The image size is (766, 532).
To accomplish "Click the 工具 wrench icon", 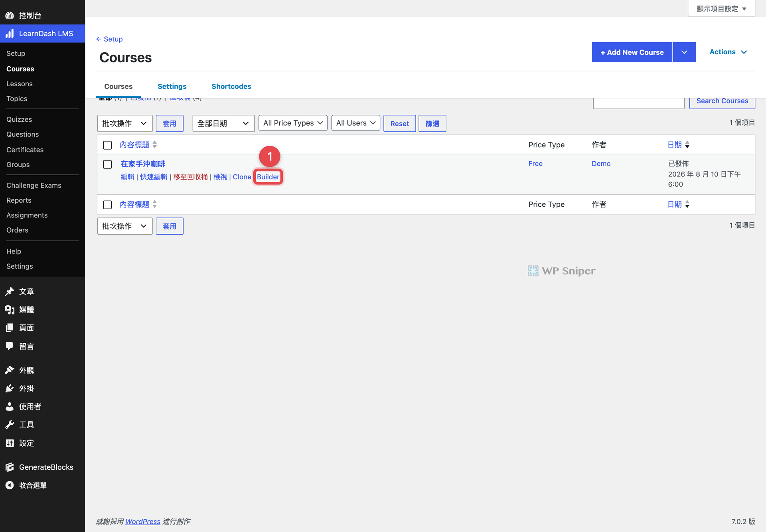I will (10, 425).
